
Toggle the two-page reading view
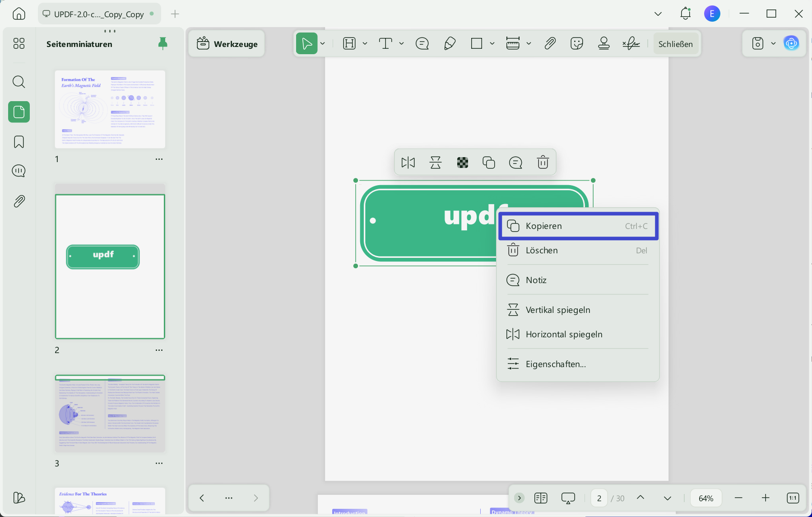[x=541, y=498]
